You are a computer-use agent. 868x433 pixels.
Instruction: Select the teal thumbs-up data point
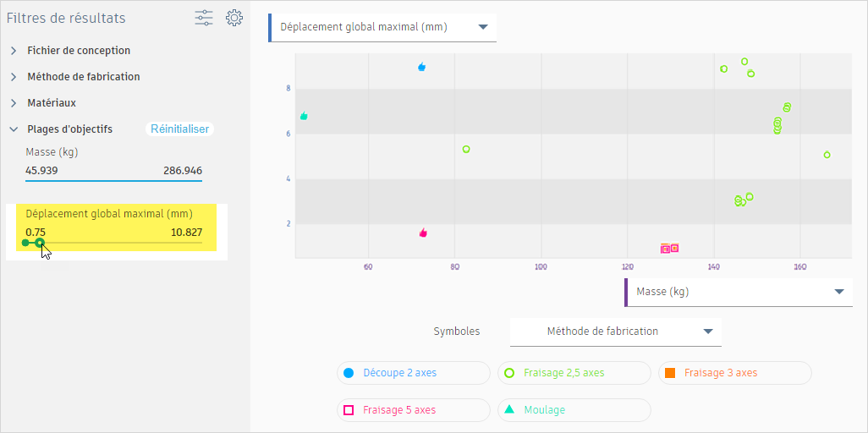click(x=304, y=116)
